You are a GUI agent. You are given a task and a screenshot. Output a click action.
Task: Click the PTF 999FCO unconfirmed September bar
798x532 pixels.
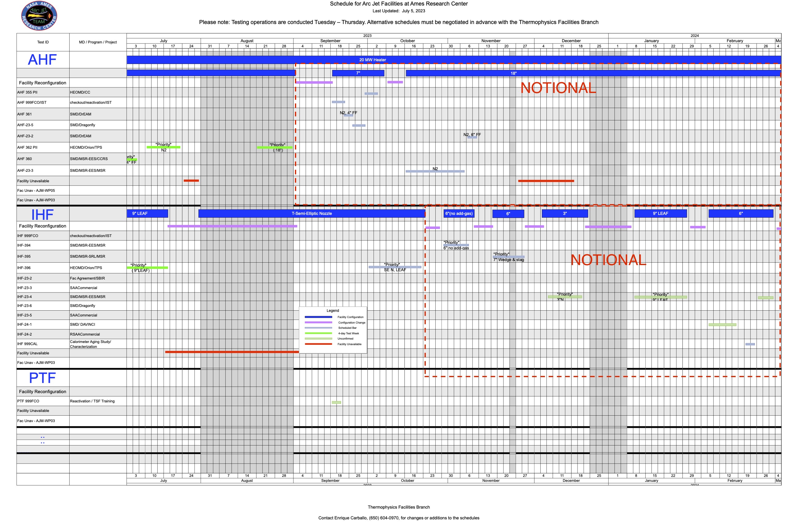[336, 402]
